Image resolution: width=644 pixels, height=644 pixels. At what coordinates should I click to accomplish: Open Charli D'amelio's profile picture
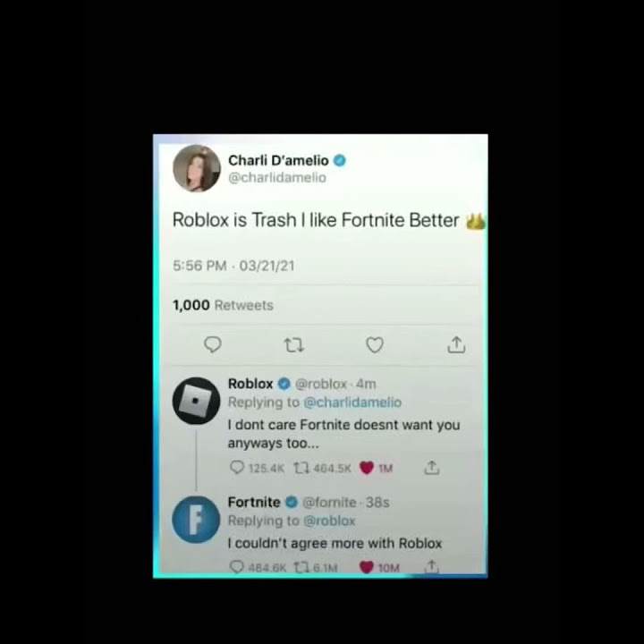[x=197, y=168]
